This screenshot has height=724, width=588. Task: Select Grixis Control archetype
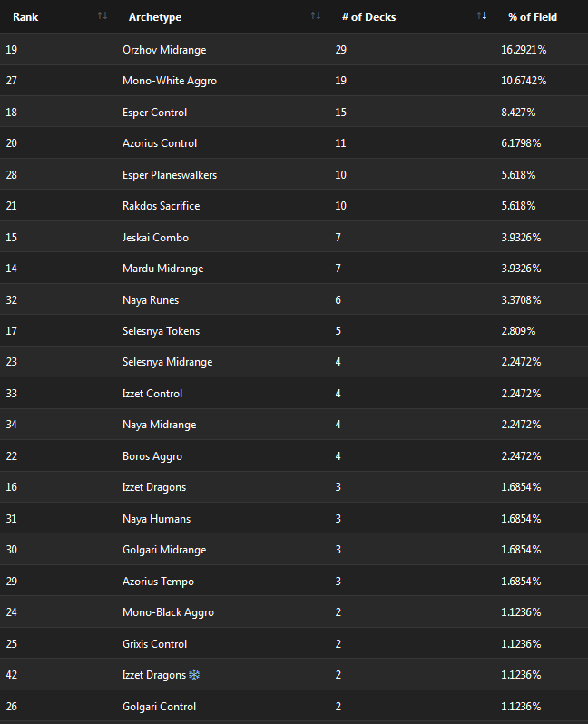click(x=155, y=643)
